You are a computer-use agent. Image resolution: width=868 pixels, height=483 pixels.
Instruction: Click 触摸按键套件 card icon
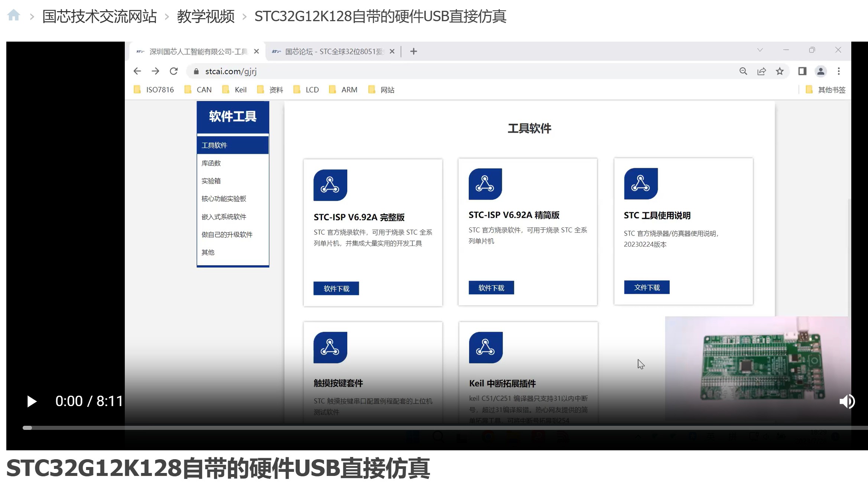click(330, 347)
